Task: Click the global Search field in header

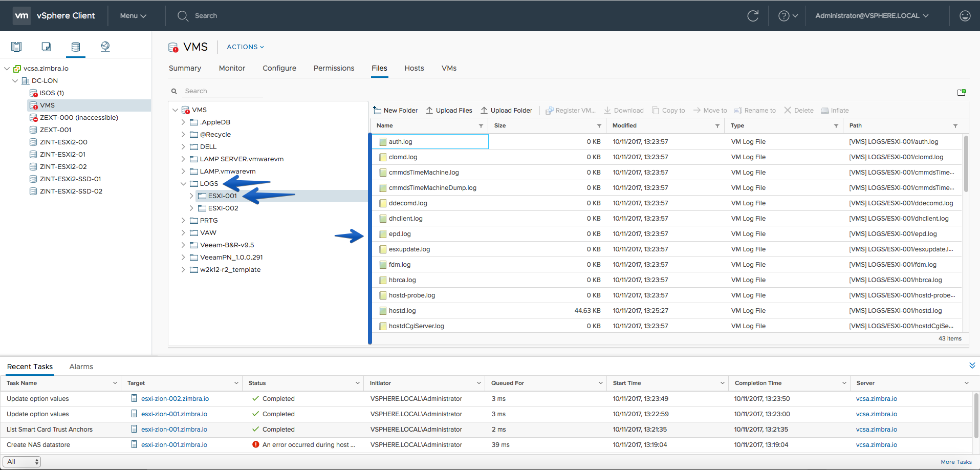Action: (206, 16)
